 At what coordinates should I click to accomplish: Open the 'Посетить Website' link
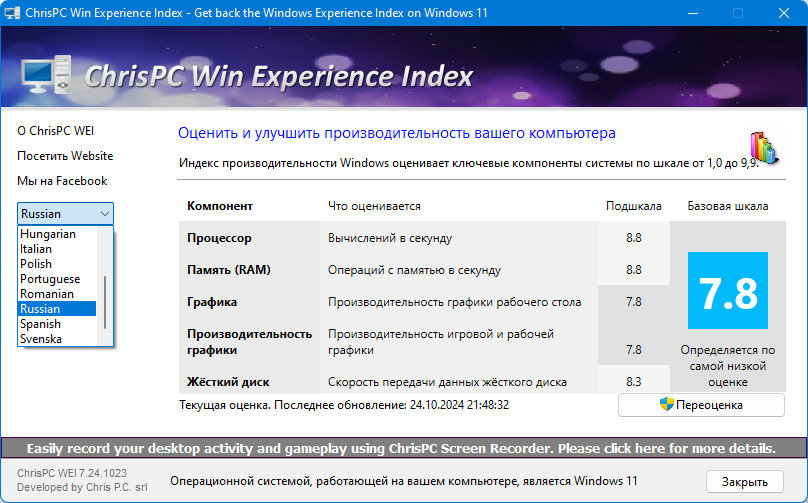pos(65,156)
